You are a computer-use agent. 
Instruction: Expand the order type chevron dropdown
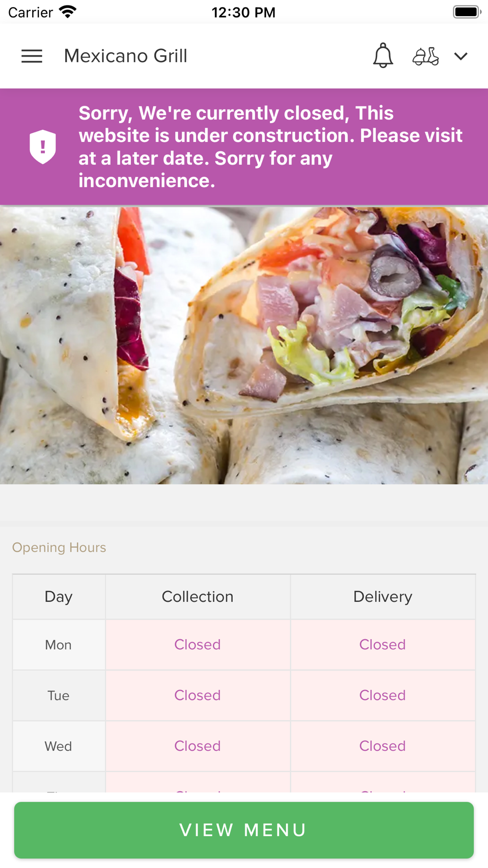[x=461, y=56]
